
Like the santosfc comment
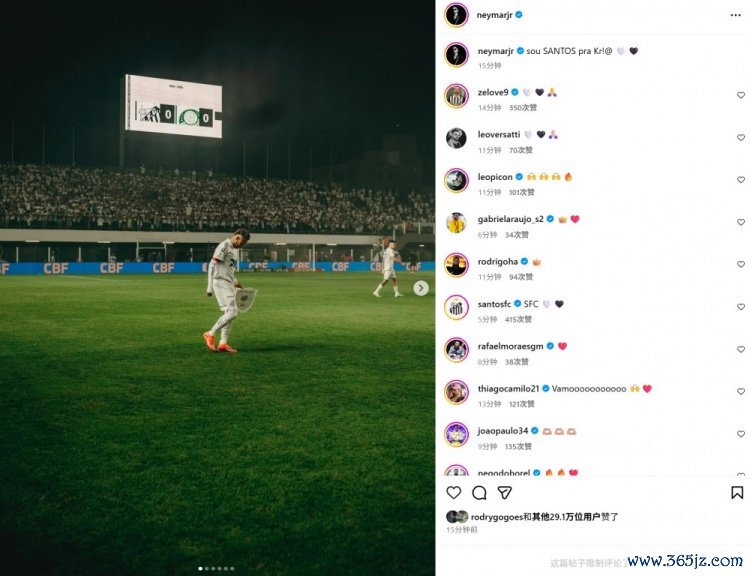click(740, 307)
